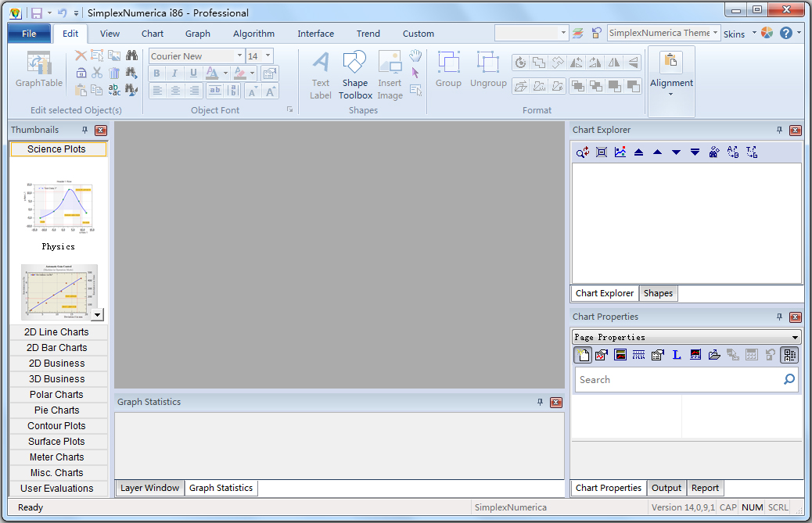Set align left text

pos(157,91)
